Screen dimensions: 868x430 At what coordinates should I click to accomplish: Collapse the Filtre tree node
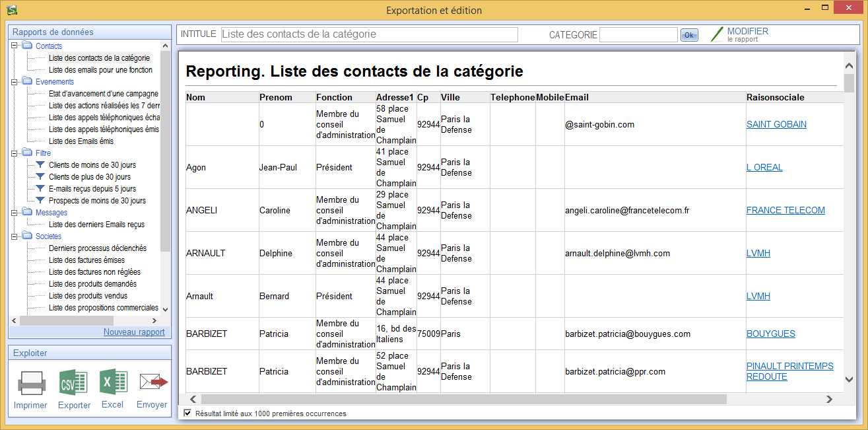coord(15,153)
